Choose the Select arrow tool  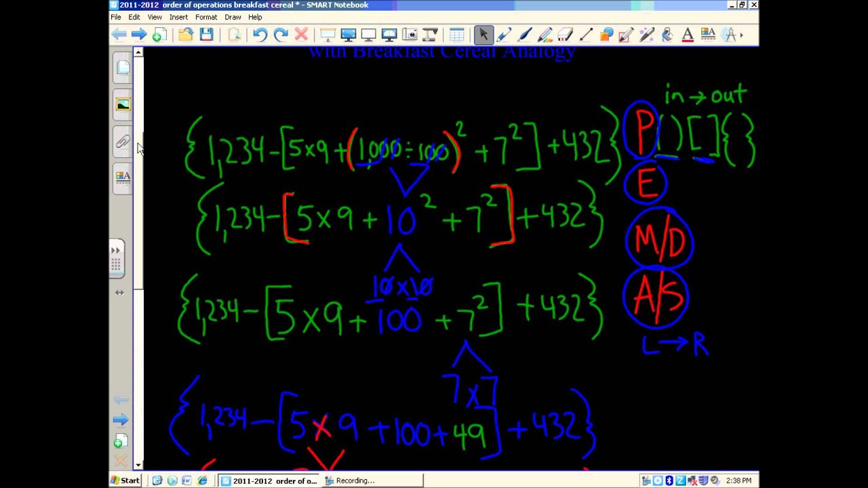(x=484, y=35)
